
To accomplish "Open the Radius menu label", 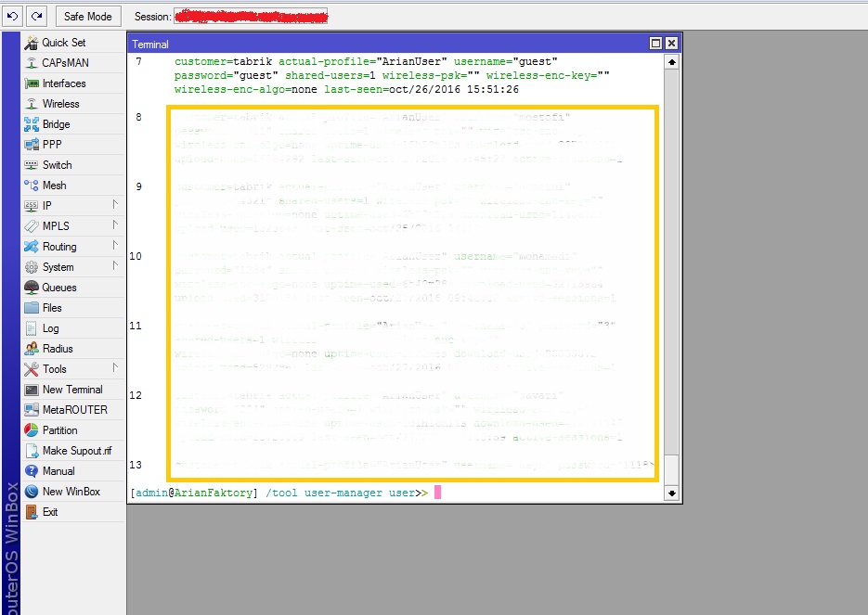I will (x=58, y=349).
